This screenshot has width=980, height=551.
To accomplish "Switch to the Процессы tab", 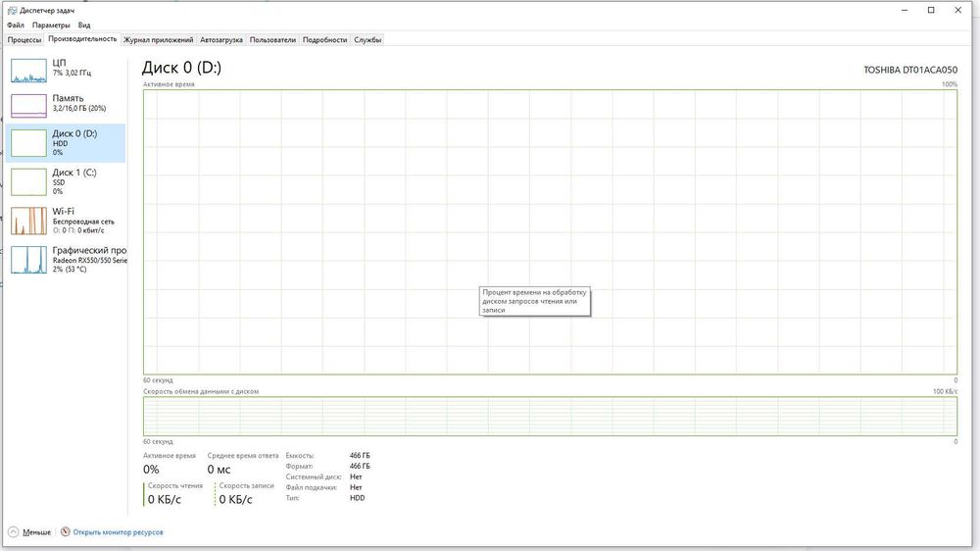I will pos(24,40).
